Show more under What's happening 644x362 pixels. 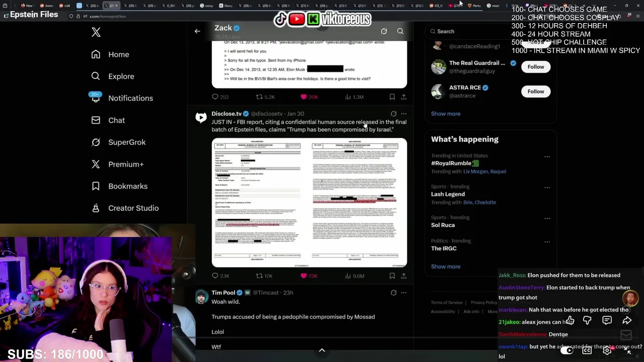(445, 266)
